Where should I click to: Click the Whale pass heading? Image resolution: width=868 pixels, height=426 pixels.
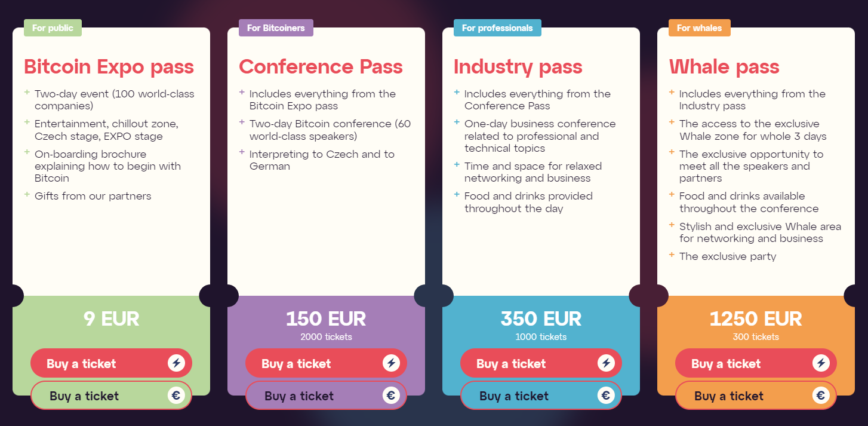724,66
